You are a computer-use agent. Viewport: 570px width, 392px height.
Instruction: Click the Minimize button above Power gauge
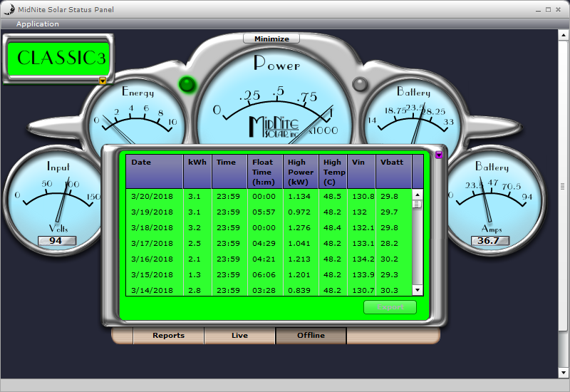pos(271,38)
